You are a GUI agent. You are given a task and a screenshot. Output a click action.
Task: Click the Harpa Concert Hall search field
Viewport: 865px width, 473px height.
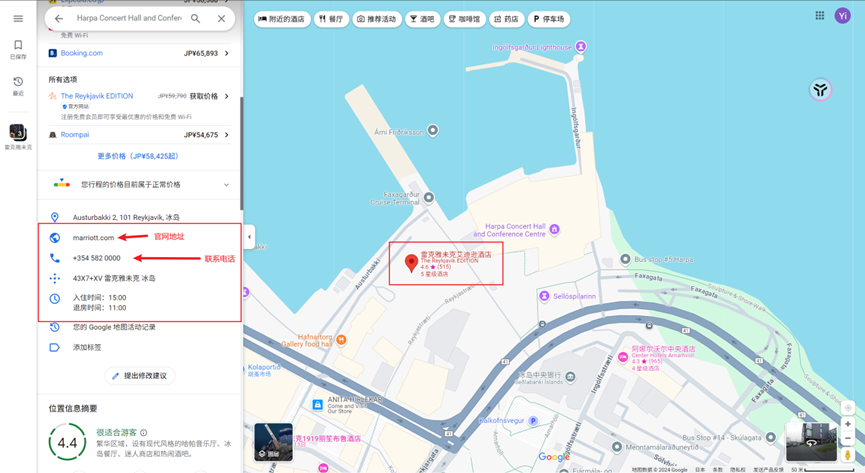coord(129,18)
